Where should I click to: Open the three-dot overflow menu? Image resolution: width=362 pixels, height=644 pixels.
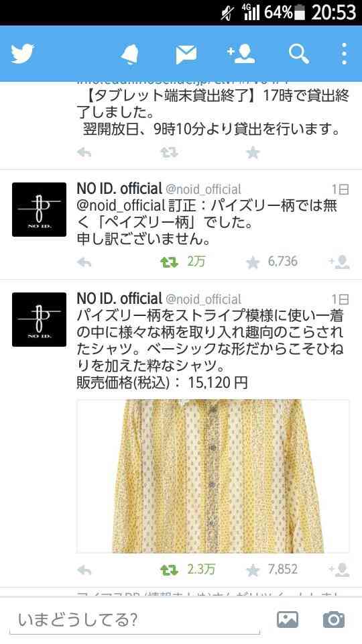tap(344, 54)
